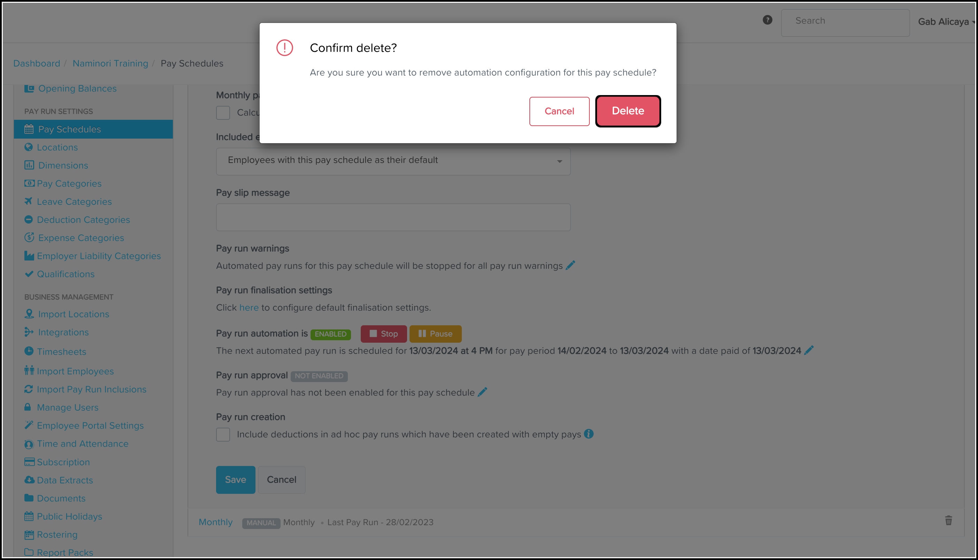The image size is (978, 560).
Task: Confirm with the red Delete button
Action: 628,111
